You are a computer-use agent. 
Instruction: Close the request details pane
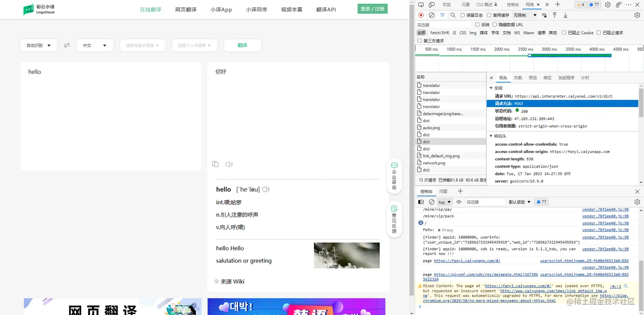pos(491,78)
